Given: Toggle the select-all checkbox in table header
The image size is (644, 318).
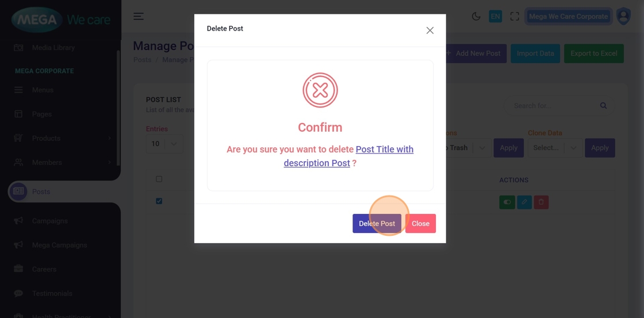Looking at the screenshot, I should 159,179.
